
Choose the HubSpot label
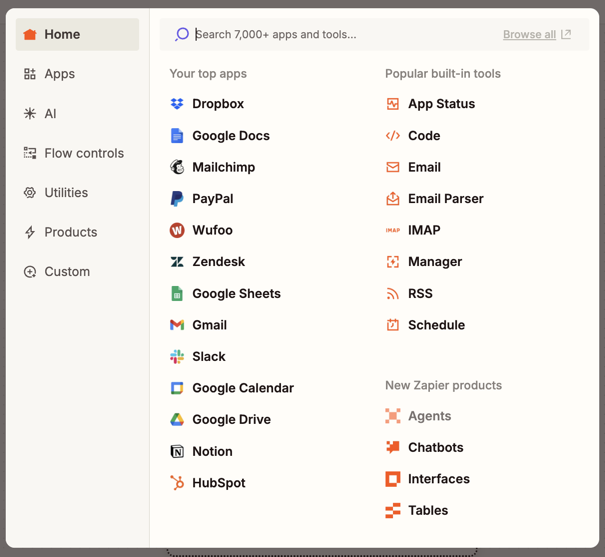219,483
